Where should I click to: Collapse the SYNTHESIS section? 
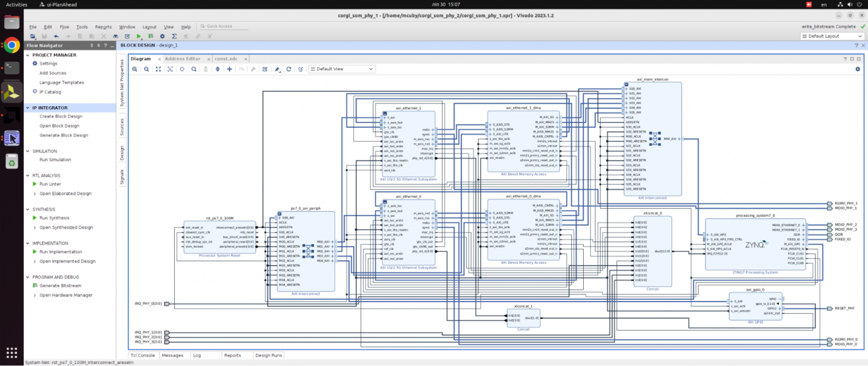pyautogui.click(x=28, y=210)
